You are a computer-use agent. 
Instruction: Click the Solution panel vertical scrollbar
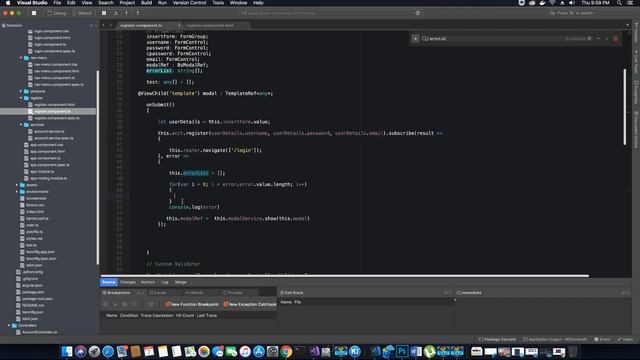[98, 167]
